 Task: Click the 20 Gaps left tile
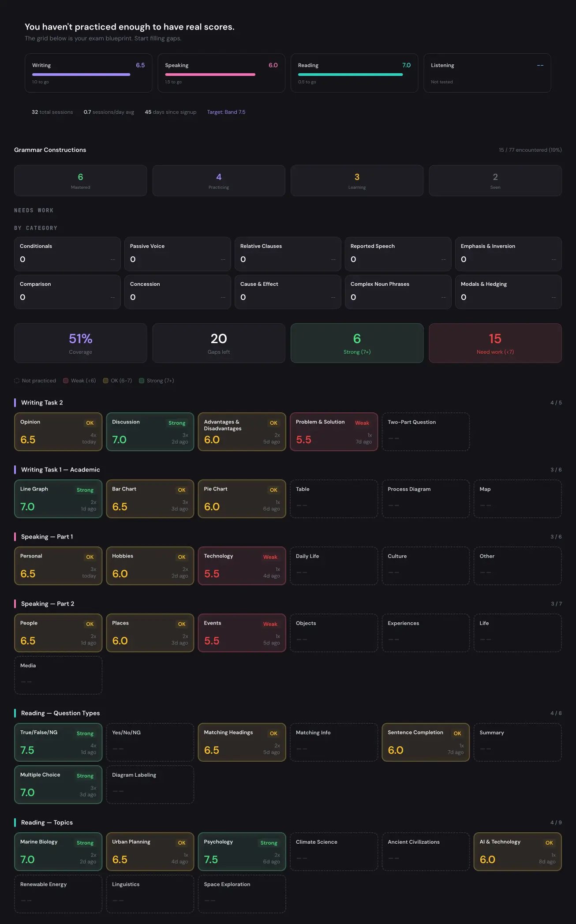(x=219, y=343)
